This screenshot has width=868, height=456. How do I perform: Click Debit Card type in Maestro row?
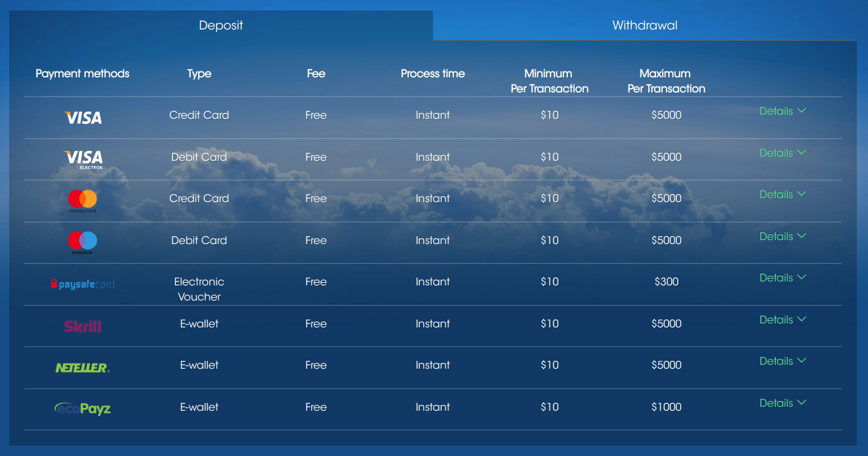coord(199,240)
